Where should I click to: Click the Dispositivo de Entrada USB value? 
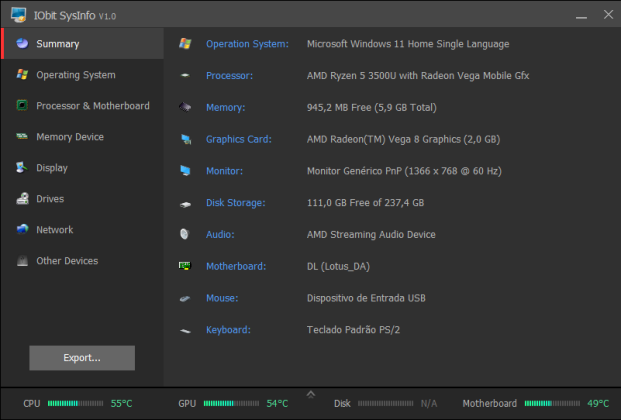(366, 298)
